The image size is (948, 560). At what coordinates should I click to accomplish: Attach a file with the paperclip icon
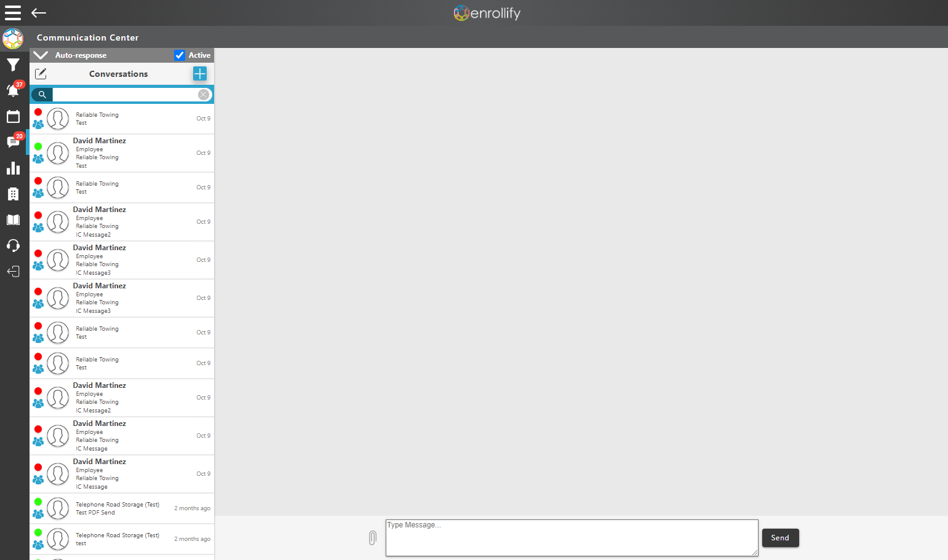(372, 538)
